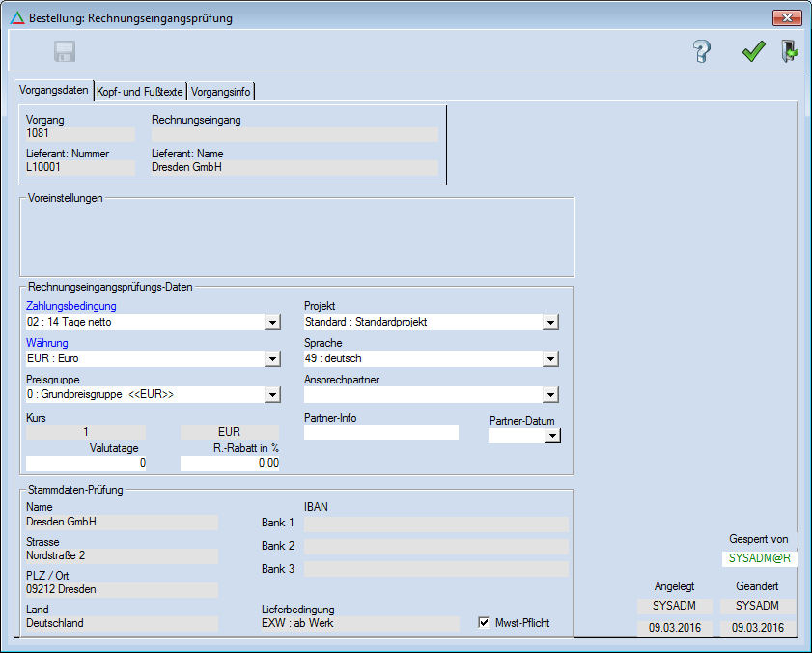The width and height of the screenshot is (812, 653).
Task: Select the Vorgangsdaten tab
Action: (x=54, y=91)
